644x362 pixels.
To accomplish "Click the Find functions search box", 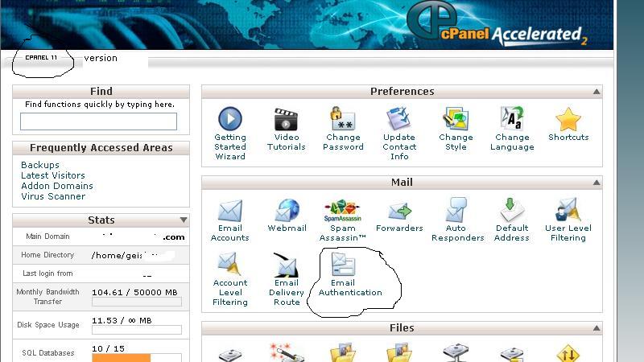I will click(x=98, y=121).
